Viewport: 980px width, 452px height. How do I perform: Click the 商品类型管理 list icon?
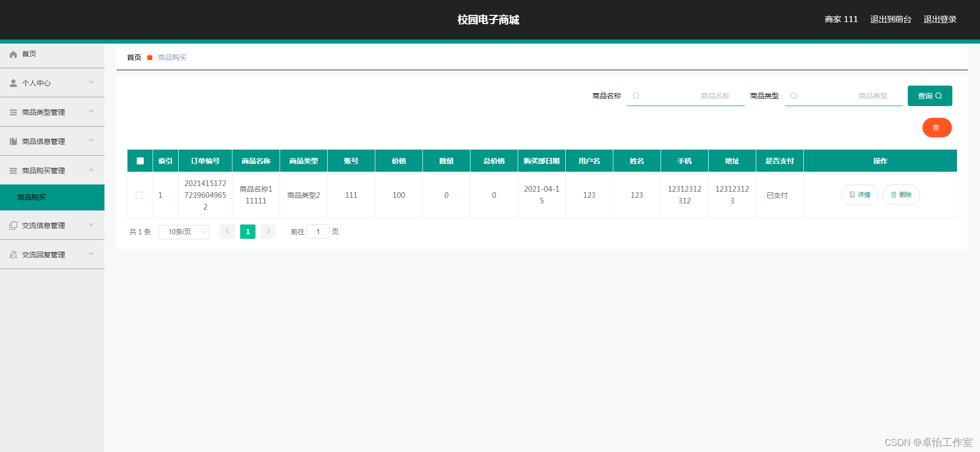click(13, 112)
